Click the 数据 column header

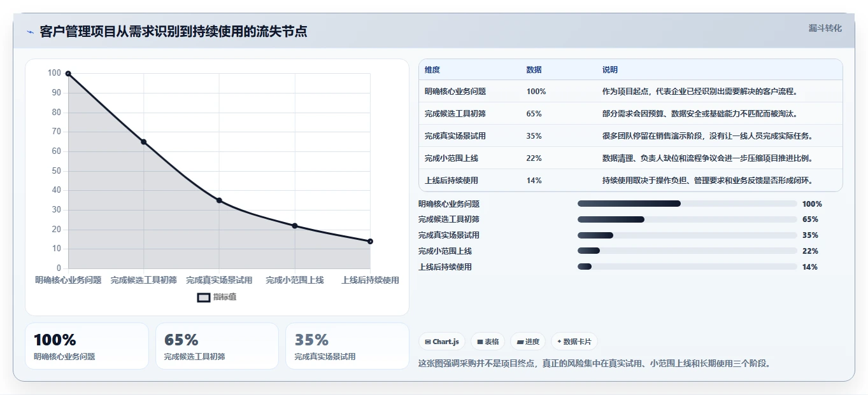point(534,70)
